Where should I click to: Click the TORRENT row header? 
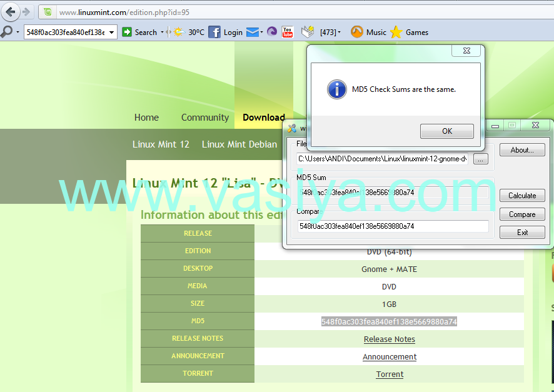pos(198,373)
